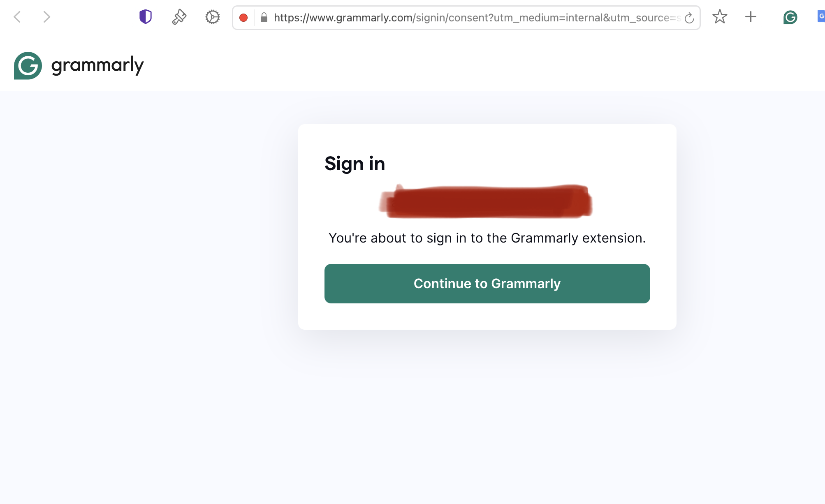Click the paintbrush toolbar icon
825x504 pixels.
[179, 17]
